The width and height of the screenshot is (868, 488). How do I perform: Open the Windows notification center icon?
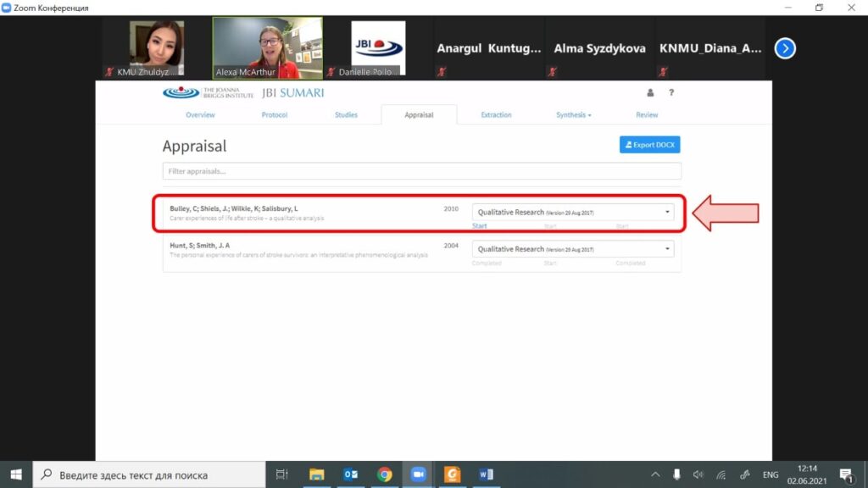(846, 474)
